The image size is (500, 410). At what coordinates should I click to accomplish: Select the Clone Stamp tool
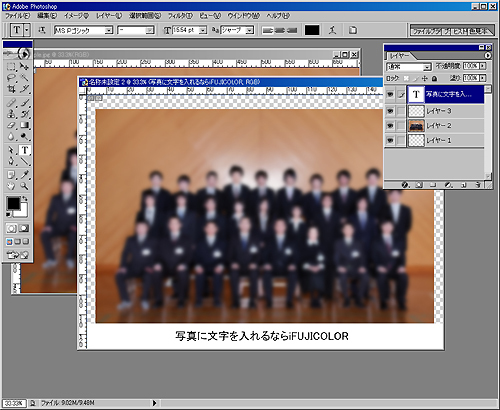[x=11, y=114]
